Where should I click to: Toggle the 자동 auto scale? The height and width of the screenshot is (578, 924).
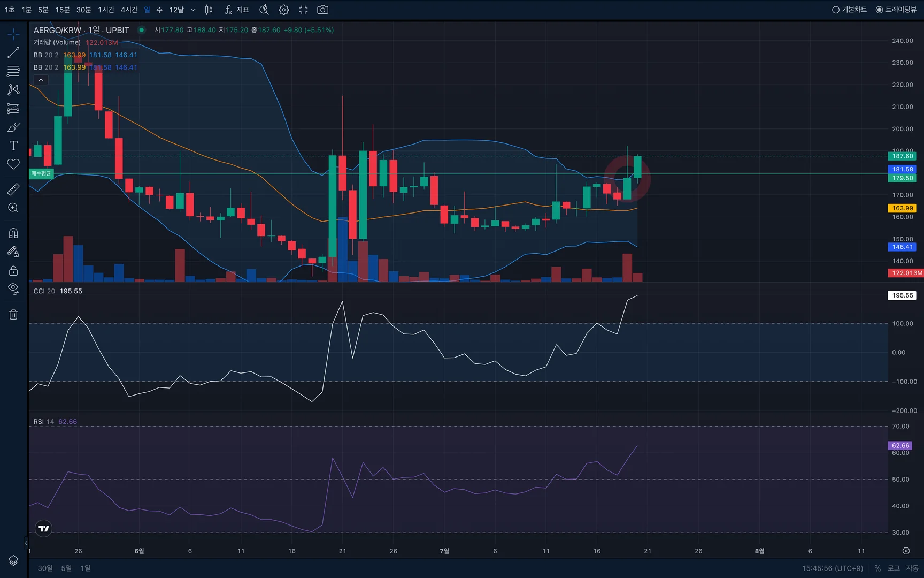[912, 568]
